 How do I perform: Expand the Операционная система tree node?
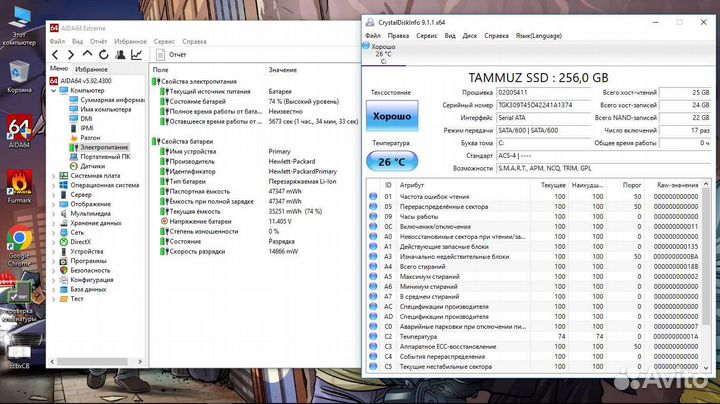click(54, 185)
